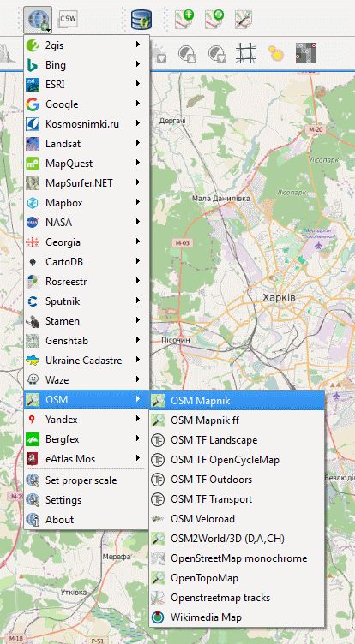Choose Set proper scale
This screenshot has height=644, width=355.
[x=87, y=480]
